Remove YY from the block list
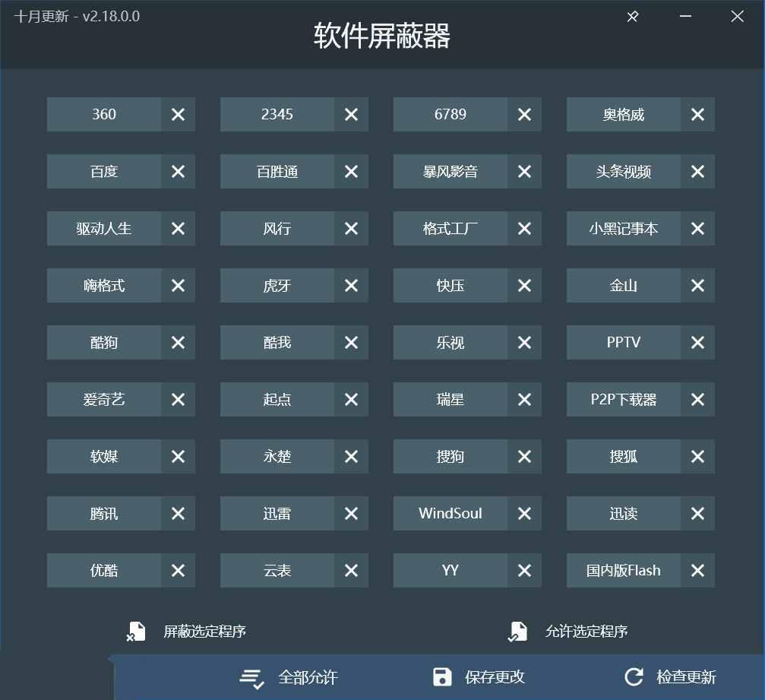Viewport: 765px width, 700px height. [524, 570]
